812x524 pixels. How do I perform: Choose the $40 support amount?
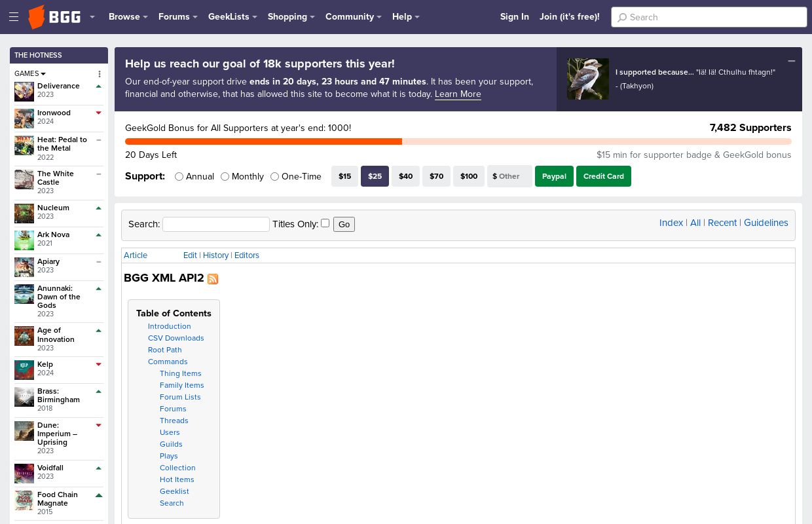[406, 176]
